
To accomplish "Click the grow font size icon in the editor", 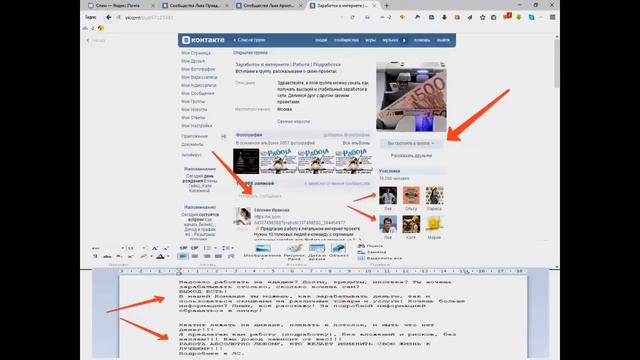I will [x=155, y=248].
